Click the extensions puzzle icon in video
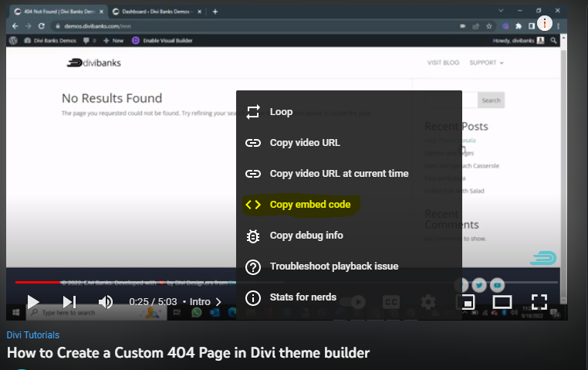588x370 pixels. point(519,26)
